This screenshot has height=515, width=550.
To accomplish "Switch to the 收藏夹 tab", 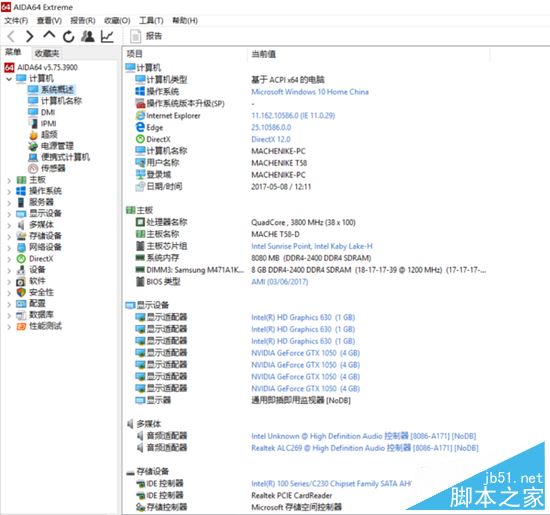I will click(47, 53).
